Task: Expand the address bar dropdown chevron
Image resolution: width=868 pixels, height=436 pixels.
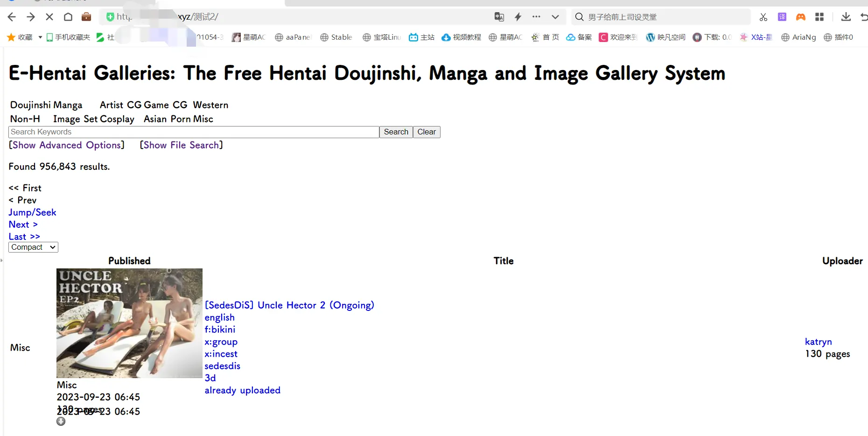Action: tap(555, 17)
